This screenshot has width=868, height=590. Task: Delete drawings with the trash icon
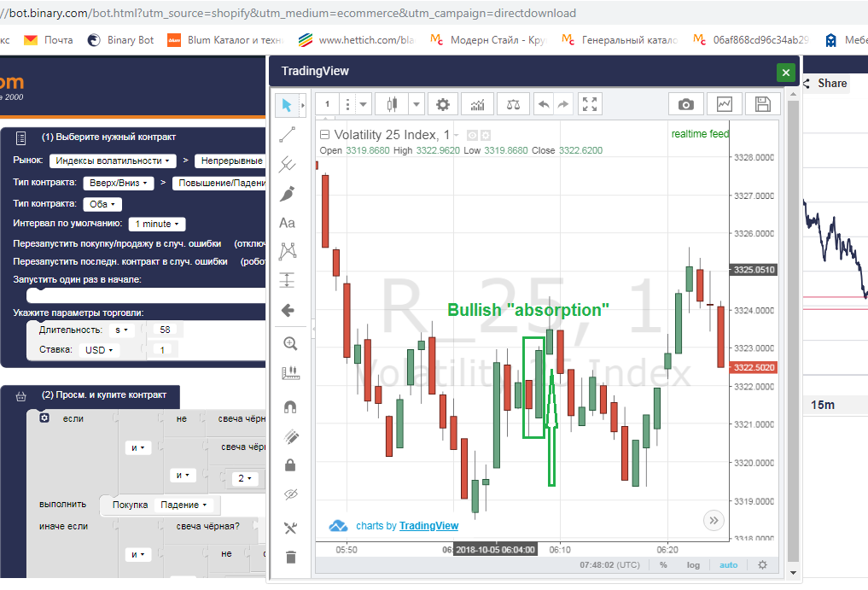tap(291, 557)
